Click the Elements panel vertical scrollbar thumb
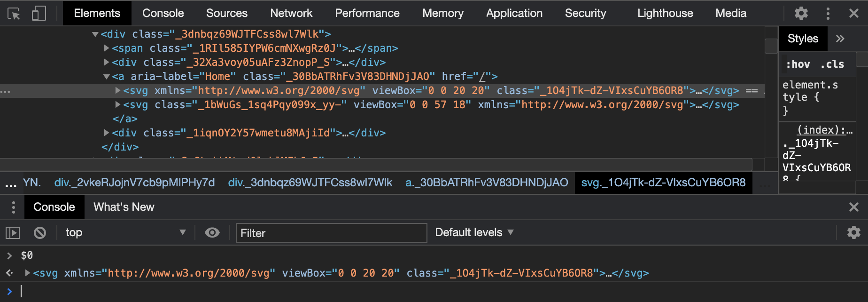 [771, 46]
